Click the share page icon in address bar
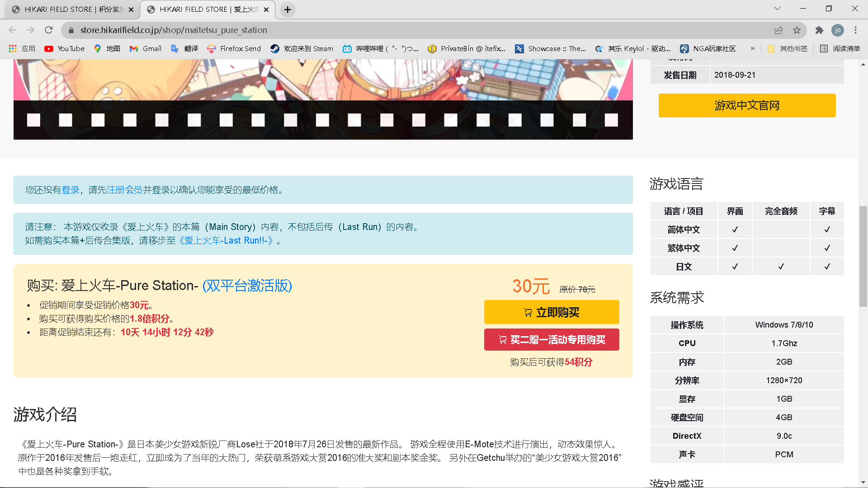 [x=778, y=30]
